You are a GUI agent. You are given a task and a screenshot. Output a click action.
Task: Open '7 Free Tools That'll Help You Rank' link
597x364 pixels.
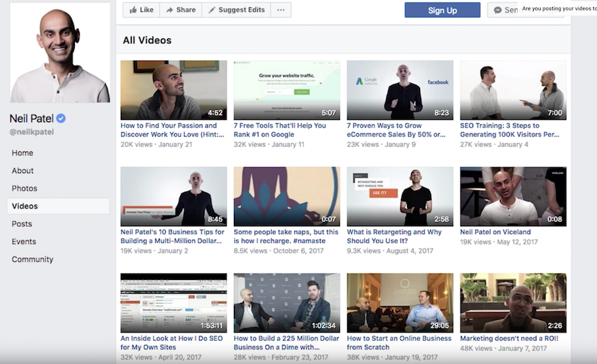tap(280, 130)
